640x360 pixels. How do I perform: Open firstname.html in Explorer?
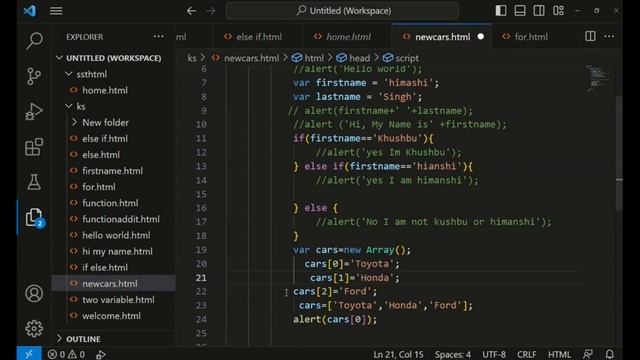[x=114, y=171]
